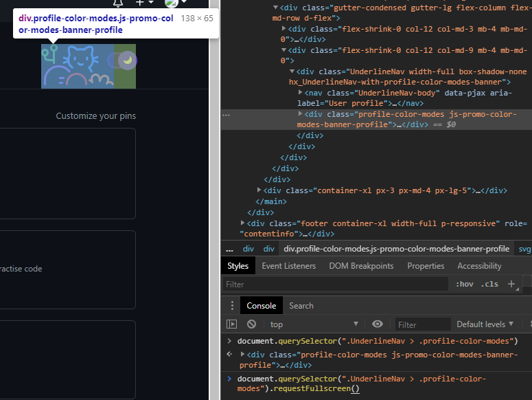The image size is (532, 400).
Task: Toggle the :hov element state panel
Action: tap(465, 285)
